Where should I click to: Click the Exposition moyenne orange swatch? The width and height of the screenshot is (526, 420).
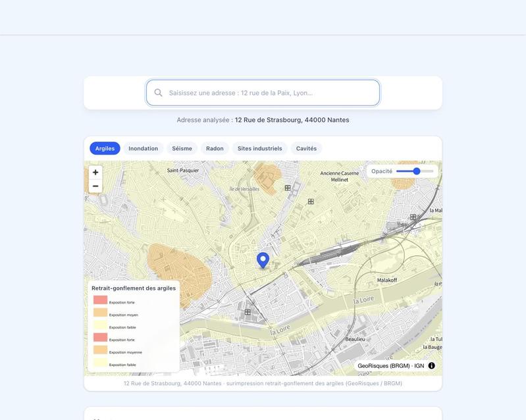click(100, 350)
